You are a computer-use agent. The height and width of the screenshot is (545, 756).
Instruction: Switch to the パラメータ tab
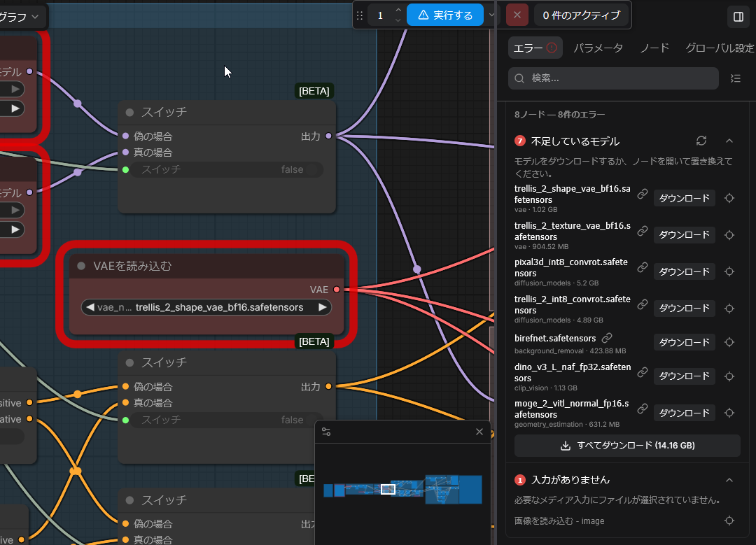598,48
